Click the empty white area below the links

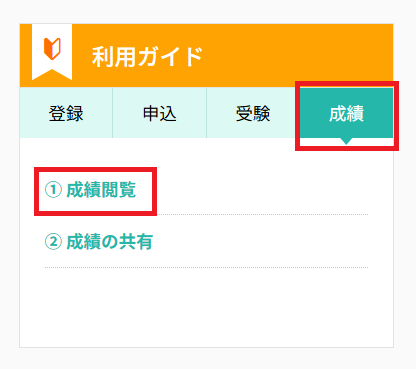pyautogui.click(x=207, y=307)
